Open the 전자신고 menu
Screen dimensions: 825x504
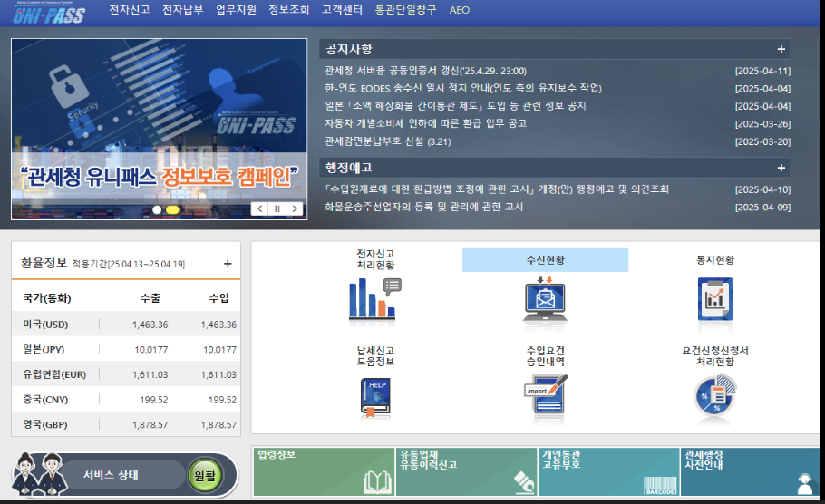click(130, 9)
